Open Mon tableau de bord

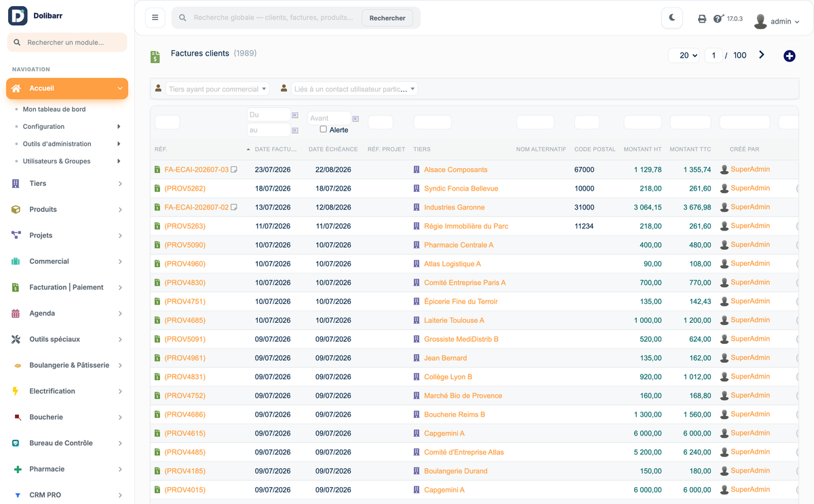(x=54, y=109)
